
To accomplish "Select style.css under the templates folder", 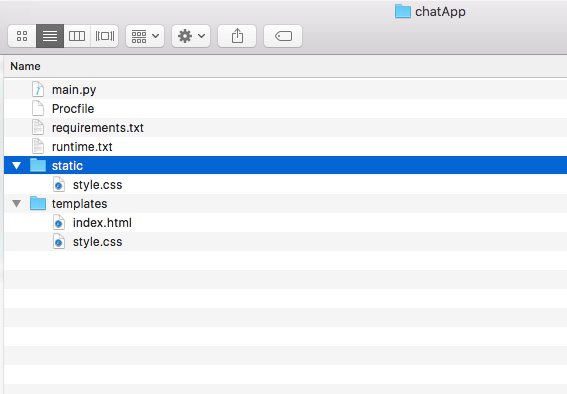I will pos(97,242).
